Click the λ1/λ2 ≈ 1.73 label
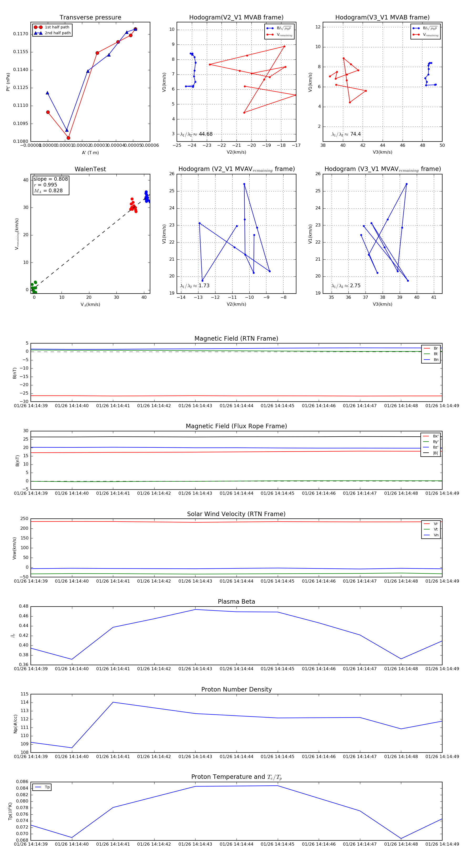The image size is (473, 868). click(194, 286)
